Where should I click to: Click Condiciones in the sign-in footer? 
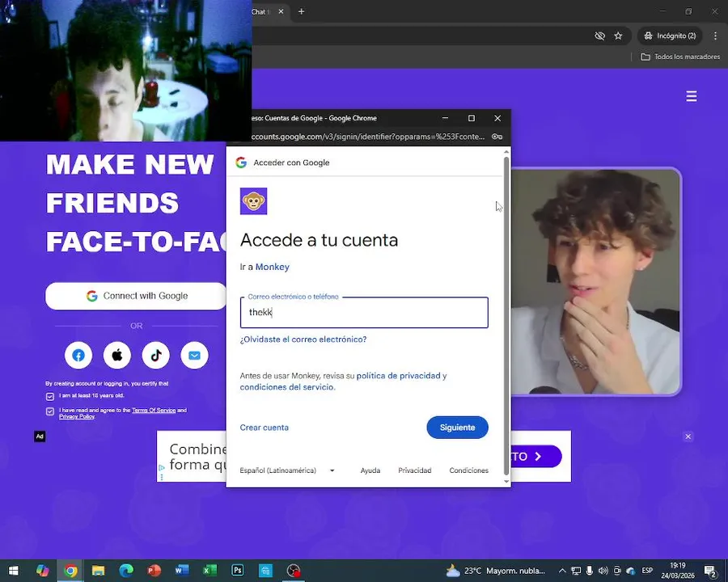tap(469, 470)
